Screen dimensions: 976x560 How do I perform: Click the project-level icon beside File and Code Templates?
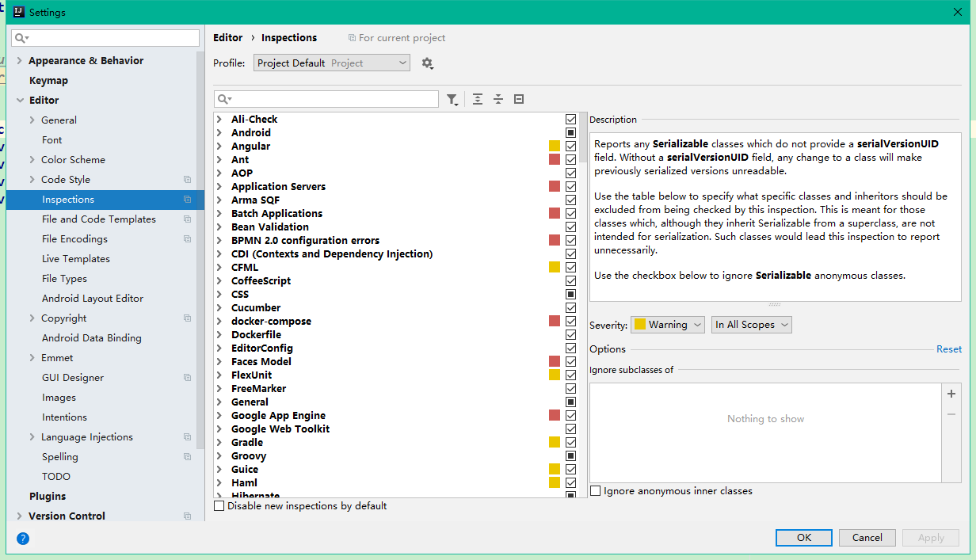click(x=188, y=219)
